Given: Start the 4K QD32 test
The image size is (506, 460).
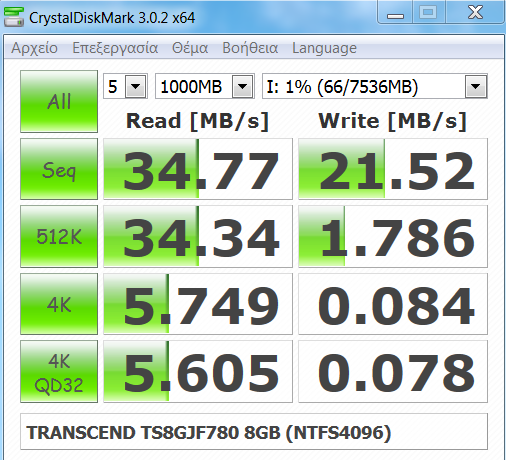Looking at the screenshot, I should (x=59, y=371).
